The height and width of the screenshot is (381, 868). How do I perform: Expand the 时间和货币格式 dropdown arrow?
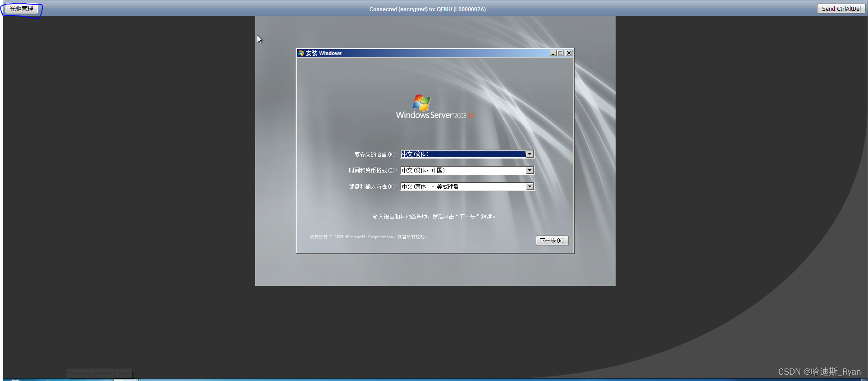pos(530,170)
